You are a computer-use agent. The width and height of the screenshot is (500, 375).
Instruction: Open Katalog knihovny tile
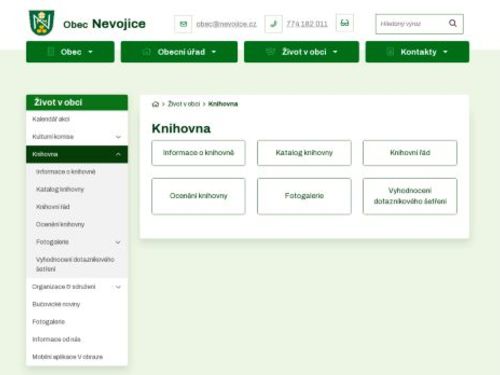[304, 153]
